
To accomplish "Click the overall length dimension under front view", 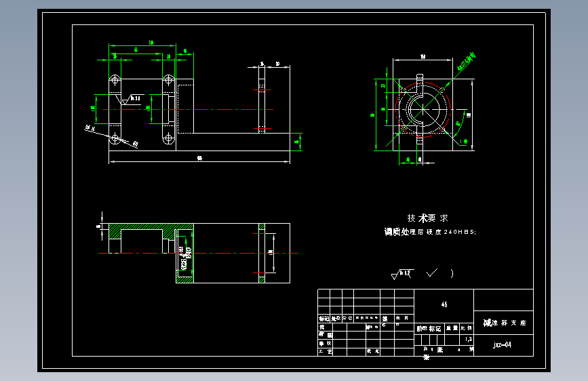I will pyautogui.click(x=199, y=159).
